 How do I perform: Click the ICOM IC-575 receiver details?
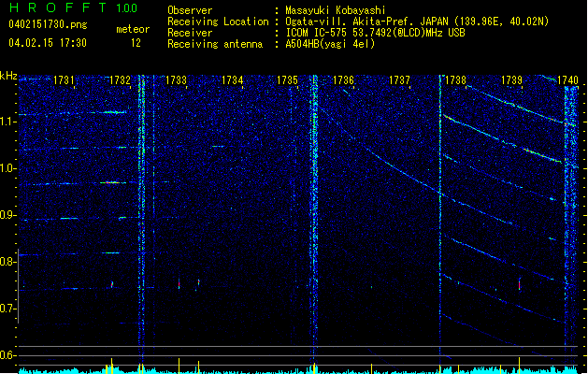click(375, 33)
